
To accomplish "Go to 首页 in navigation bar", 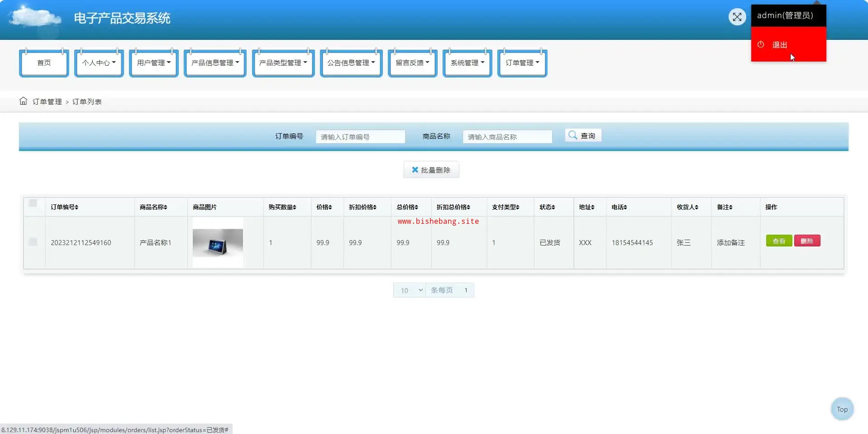I will 44,63.
